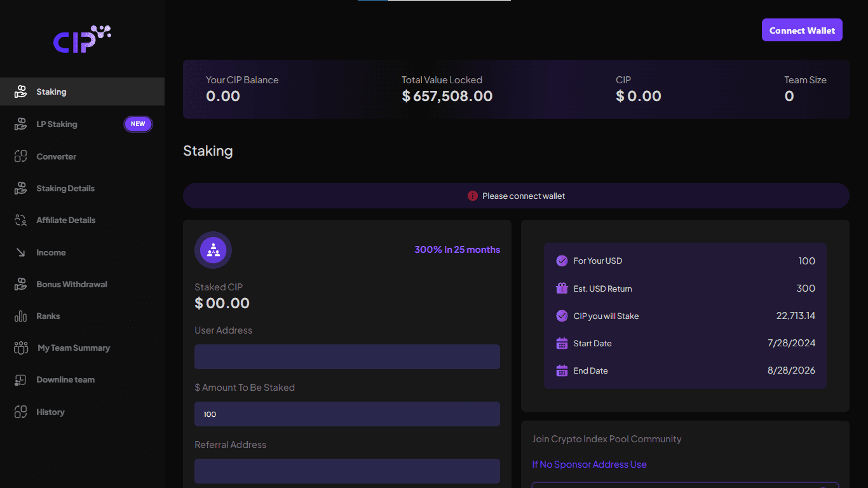Click the History icon in sidebar

(x=20, y=412)
